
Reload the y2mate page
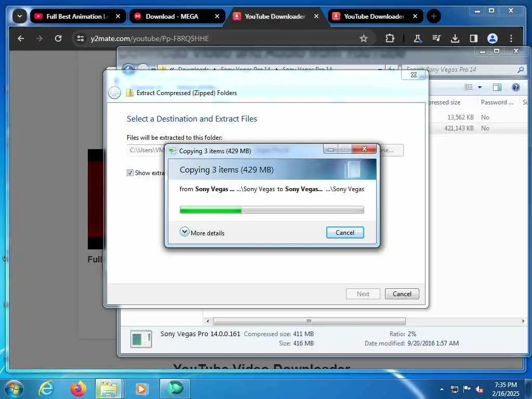pos(58,38)
